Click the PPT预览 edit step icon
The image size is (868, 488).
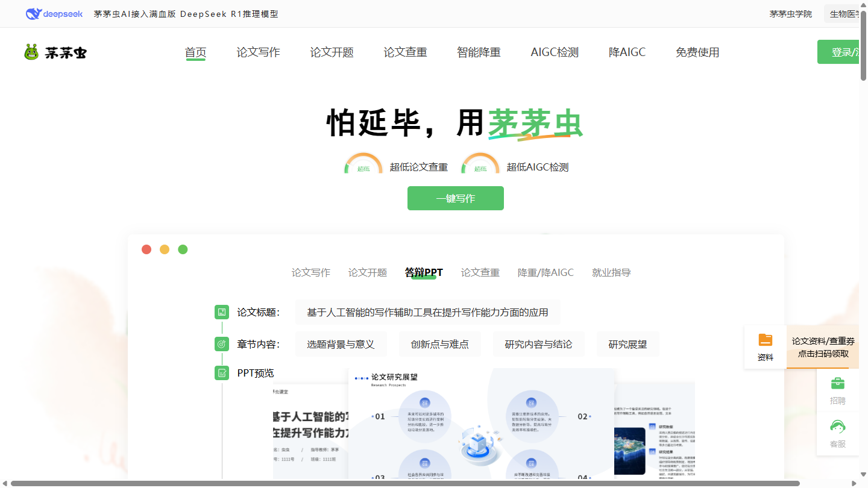pyautogui.click(x=222, y=373)
